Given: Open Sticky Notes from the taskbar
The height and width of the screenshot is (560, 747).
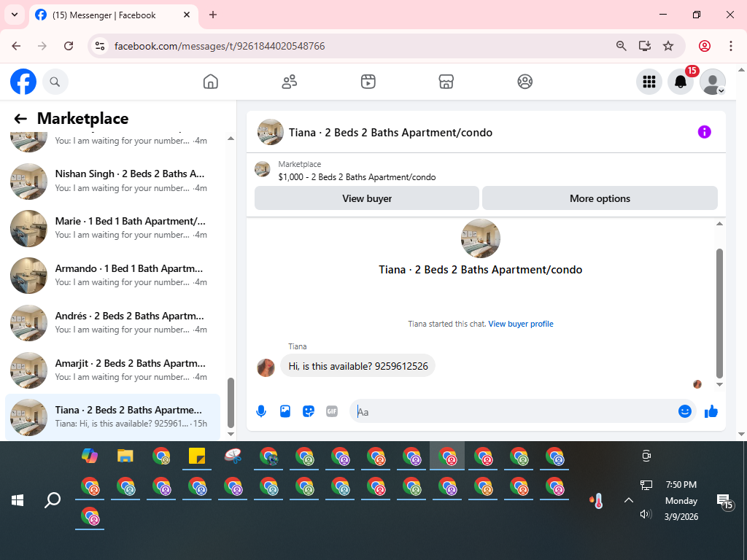Looking at the screenshot, I should [x=197, y=456].
